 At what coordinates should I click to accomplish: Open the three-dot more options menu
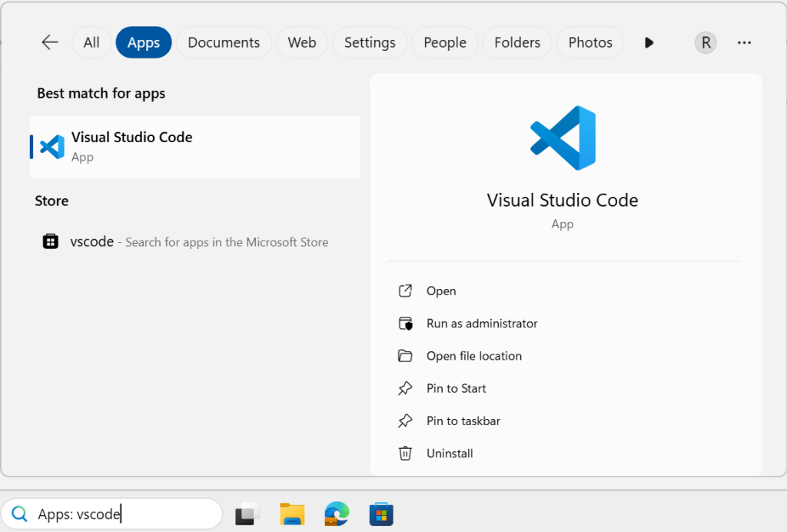coord(744,42)
